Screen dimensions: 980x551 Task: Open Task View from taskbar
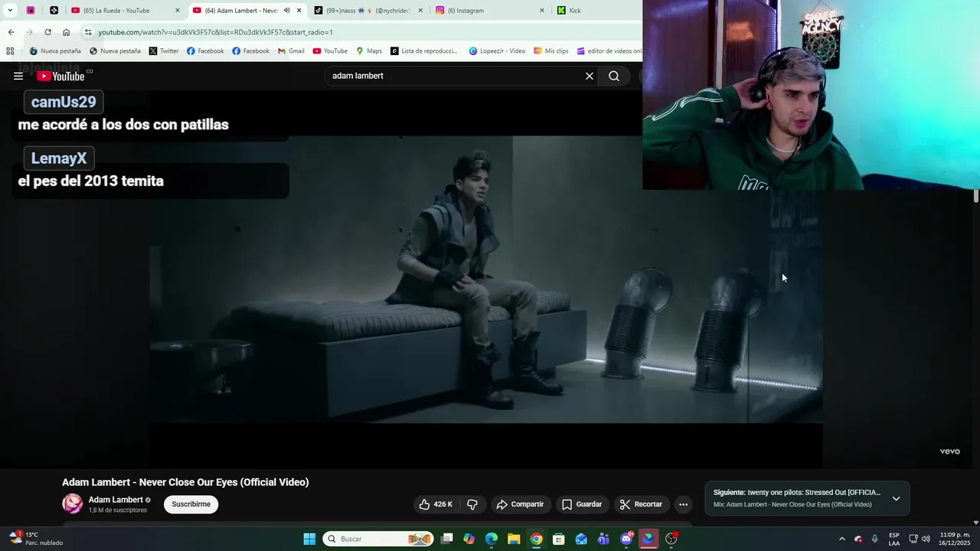(447, 539)
